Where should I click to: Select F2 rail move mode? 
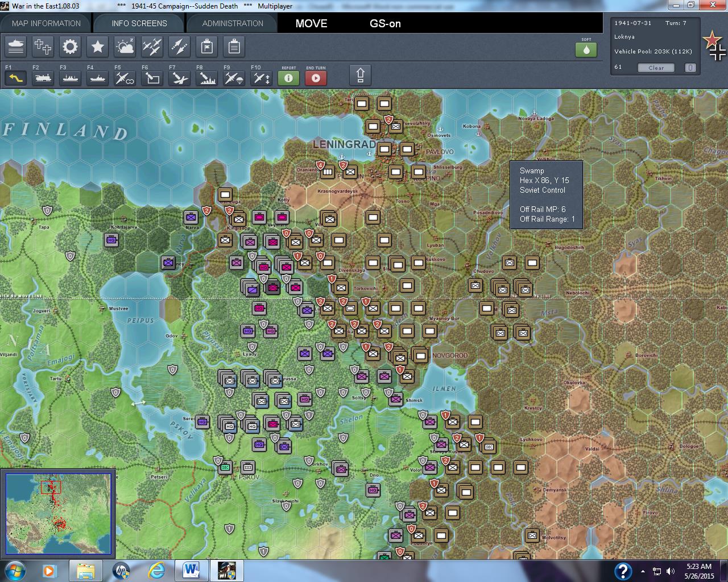click(x=43, y=78)
